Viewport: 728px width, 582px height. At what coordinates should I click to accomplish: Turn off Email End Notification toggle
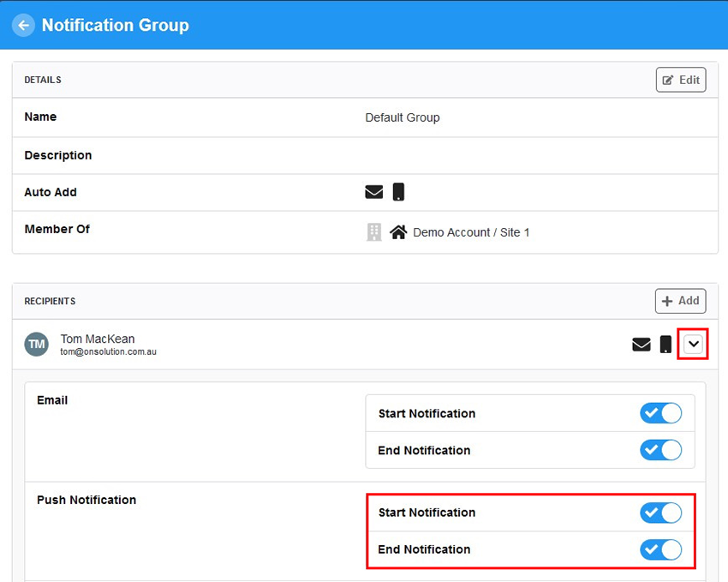(660, 450)
